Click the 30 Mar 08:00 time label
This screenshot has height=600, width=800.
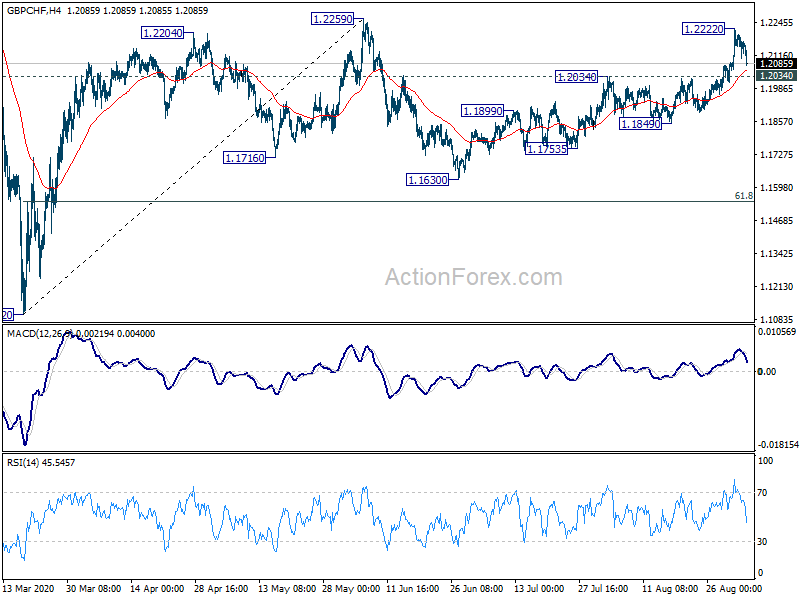click(93, 588)
